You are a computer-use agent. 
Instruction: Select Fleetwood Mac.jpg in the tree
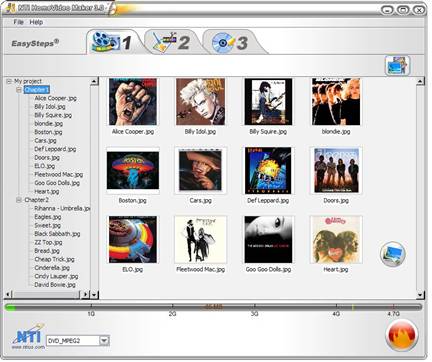coord(59,174)
